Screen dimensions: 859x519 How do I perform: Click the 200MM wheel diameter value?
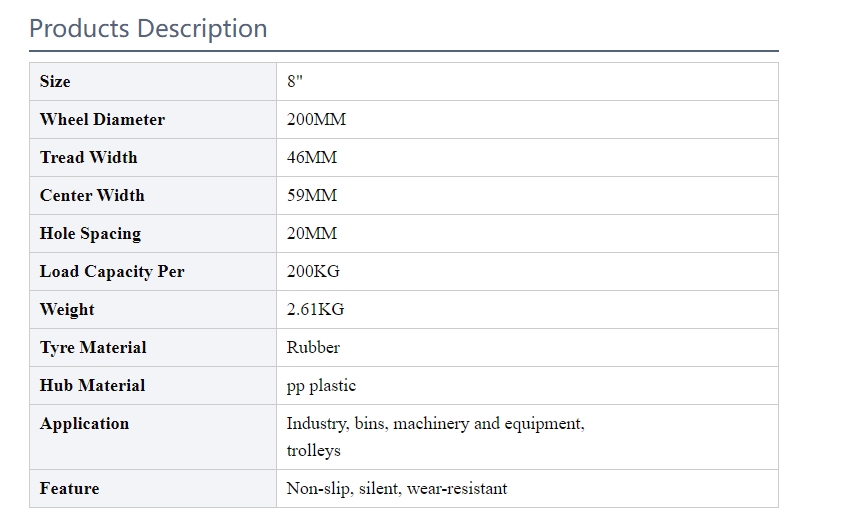[316, 120]
